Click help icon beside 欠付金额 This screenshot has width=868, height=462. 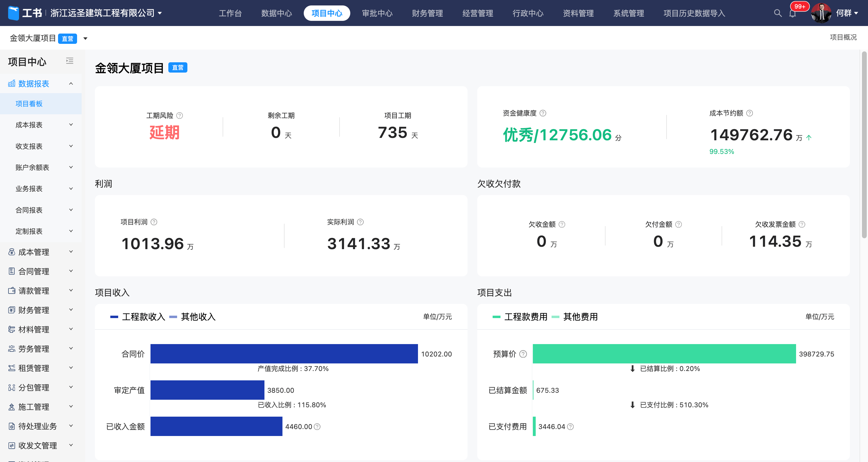click(678, 224)
